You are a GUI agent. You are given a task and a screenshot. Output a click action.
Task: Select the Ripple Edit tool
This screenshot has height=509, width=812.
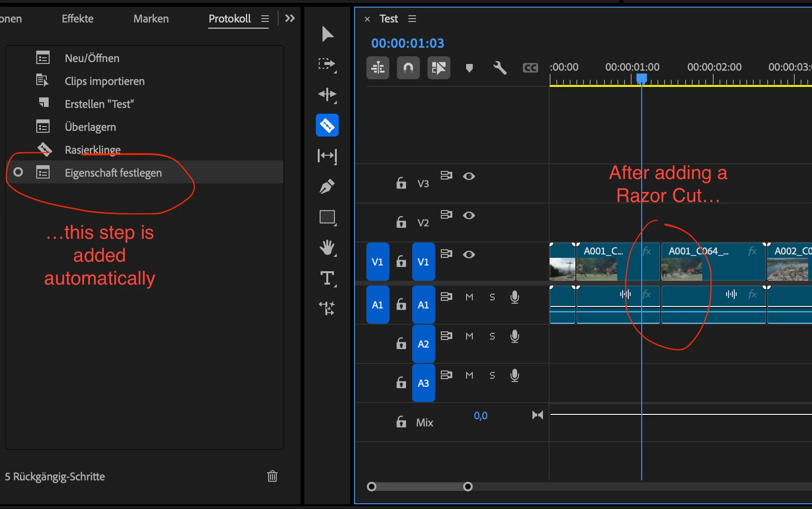tap(327, 95)
